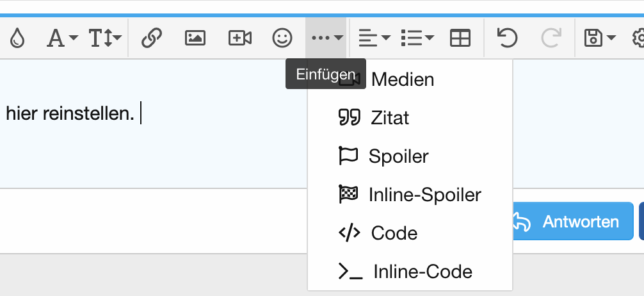This screenshot has width=644, height=296.
Task: Click the insert image icon
Action: pos(195,38)
